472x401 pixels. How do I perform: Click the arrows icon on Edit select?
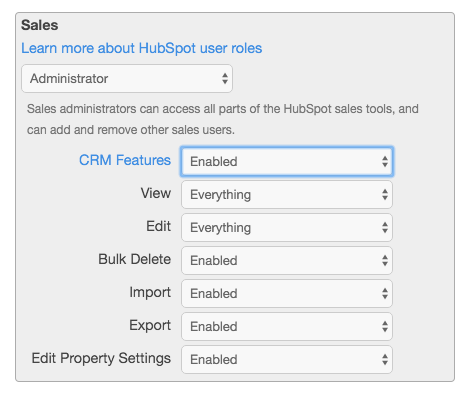(385, 227)
